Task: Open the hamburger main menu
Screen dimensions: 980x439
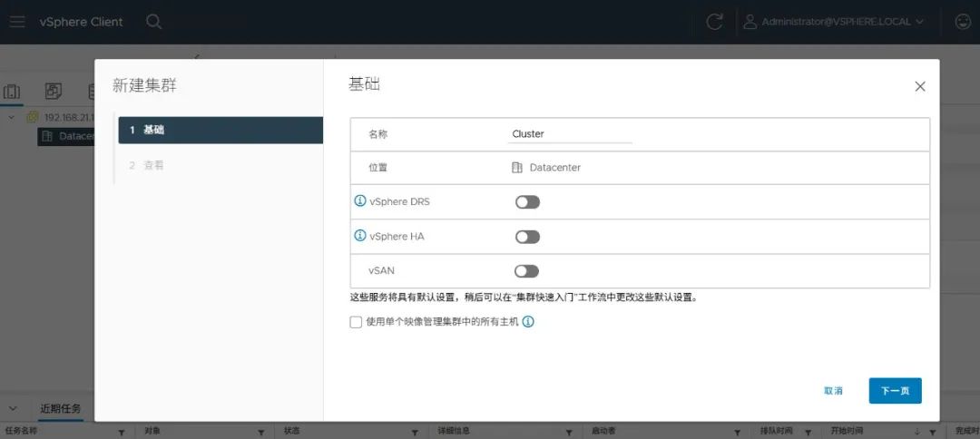Action: click(x=17, y=22)
